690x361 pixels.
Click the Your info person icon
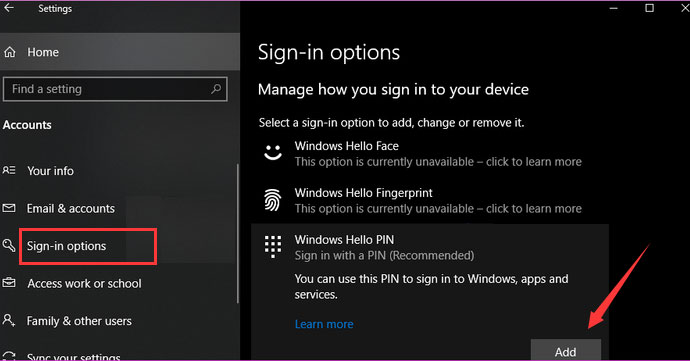click(x=9, y=170)
